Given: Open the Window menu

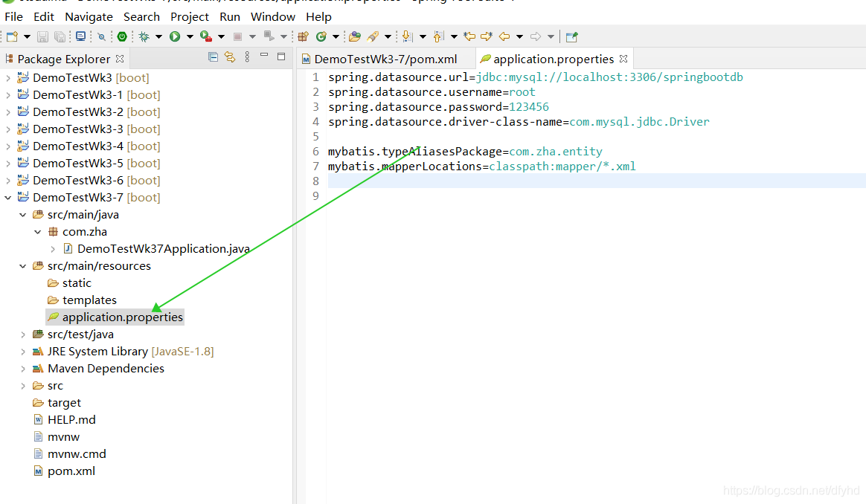Looking at the screenshot, I should (273, 17).
